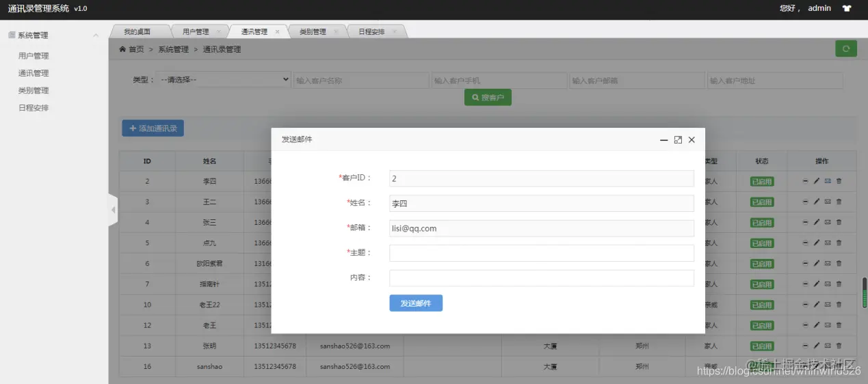This screenshot has height=384, width=868.
Task: Click the 输入客户地址 search field
Action: (775, 81)
